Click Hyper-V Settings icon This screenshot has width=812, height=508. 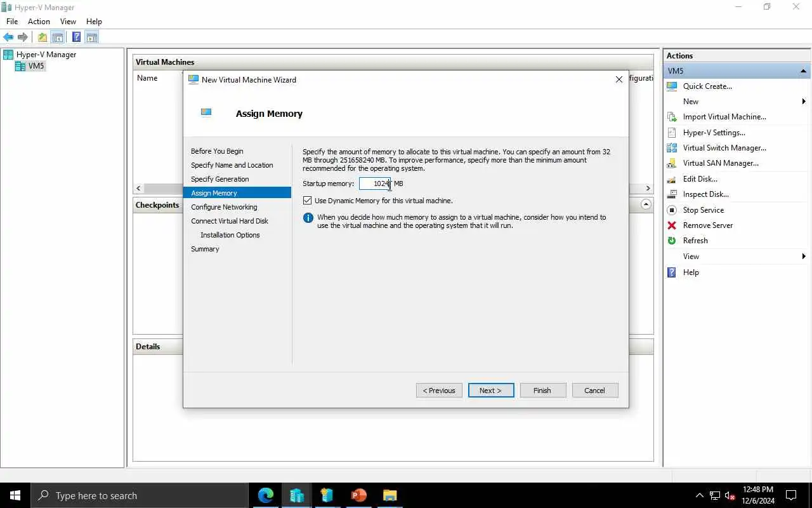pos(672,133)
